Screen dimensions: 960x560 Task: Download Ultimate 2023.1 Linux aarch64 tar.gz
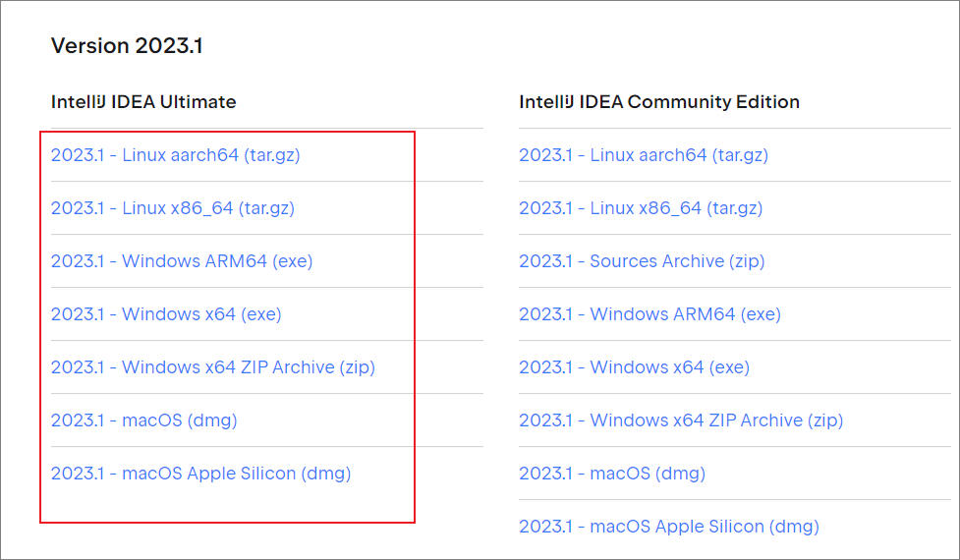(x=175, y=155)
